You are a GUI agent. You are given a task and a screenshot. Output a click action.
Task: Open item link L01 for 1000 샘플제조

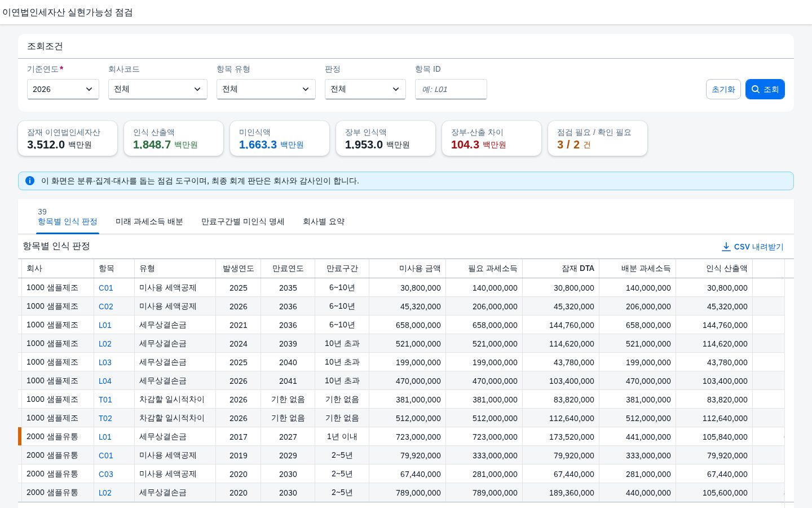click(x=105, y=325)
